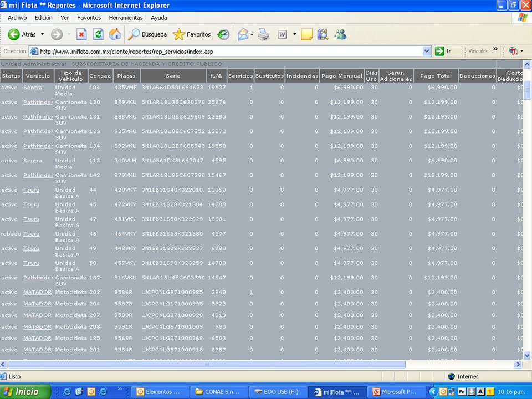This screenshot has width=532, height=399.
Task: Open the Ver menu
Action: tap(64, 18)
